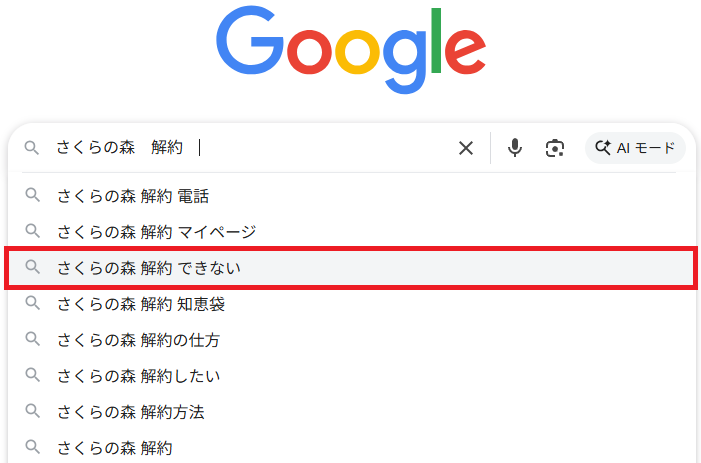701x463 pixels.
Task: Select last suggestion さくらの森 解約
Action: 115,447
